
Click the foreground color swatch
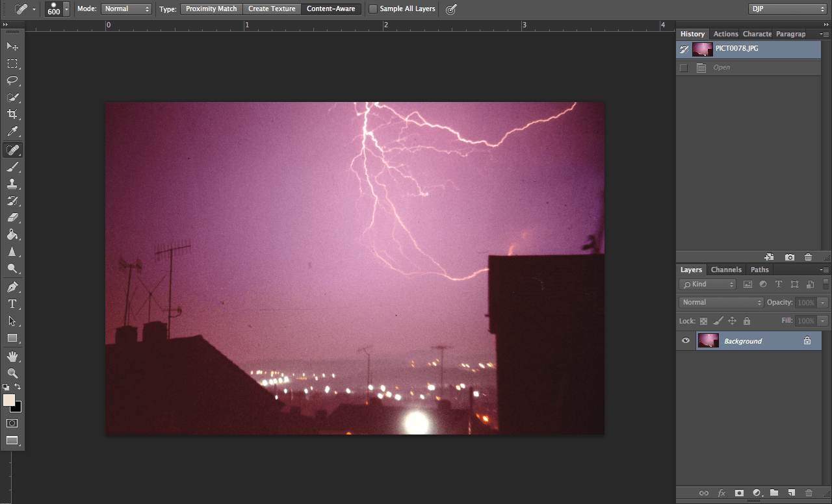point(8,401)
